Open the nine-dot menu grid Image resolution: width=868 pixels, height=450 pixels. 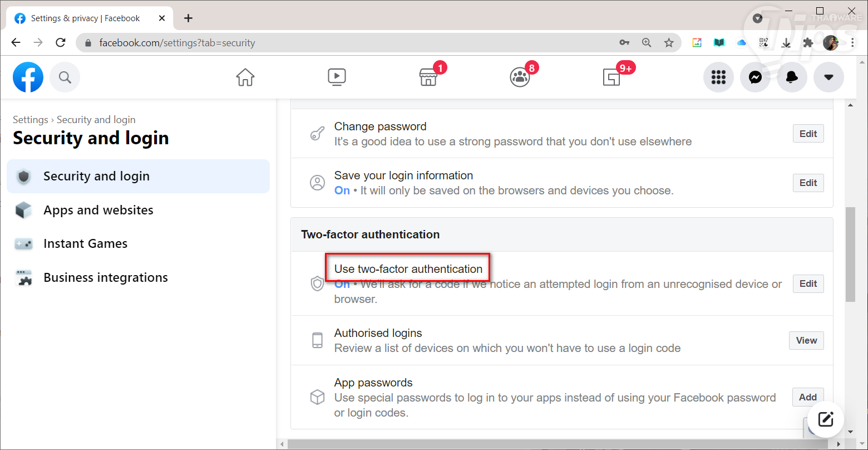click(x=718, y=77)
